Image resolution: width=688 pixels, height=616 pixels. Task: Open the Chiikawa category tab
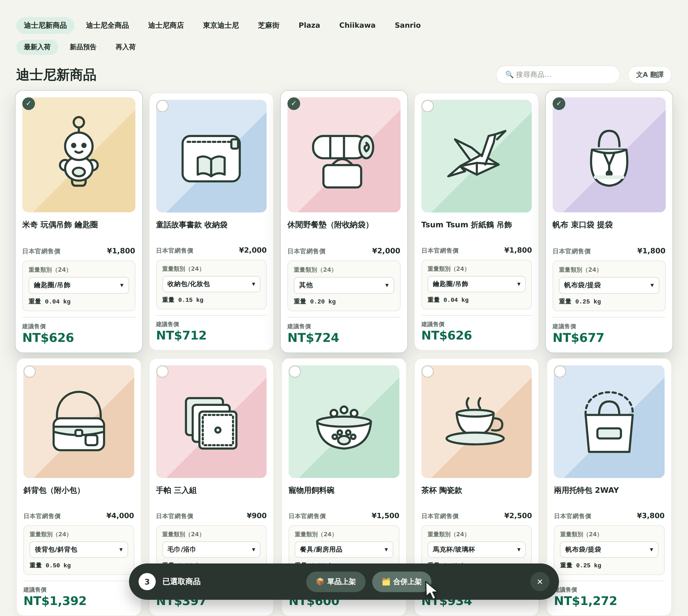(357, 25)
